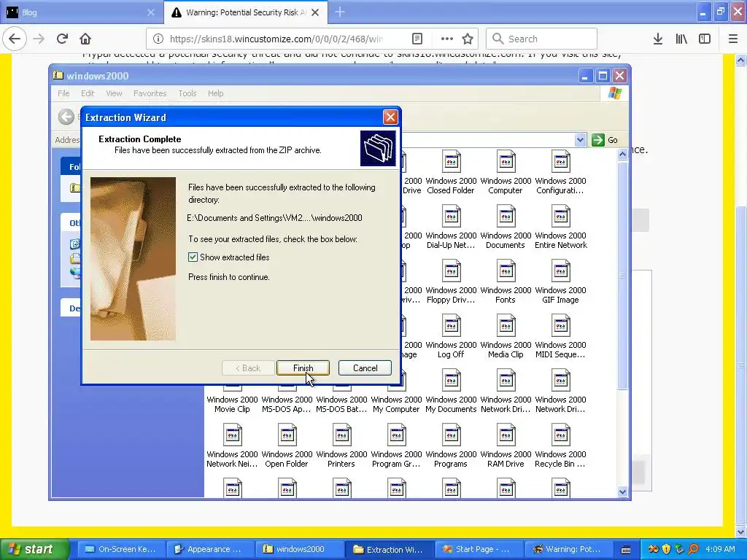Close the Warning: Potential Security Risk tab
Viewport: 747px width, 560px height.
(315, 12)
